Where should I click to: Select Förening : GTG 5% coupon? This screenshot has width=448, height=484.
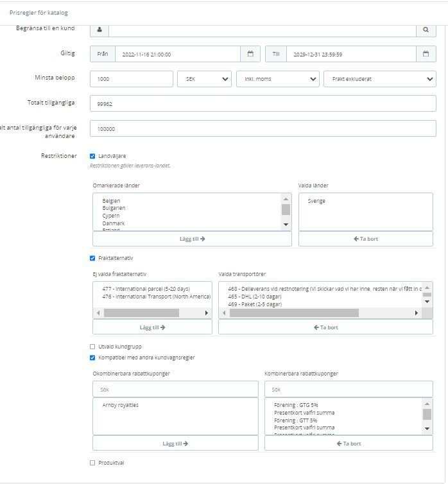(296, 405)
